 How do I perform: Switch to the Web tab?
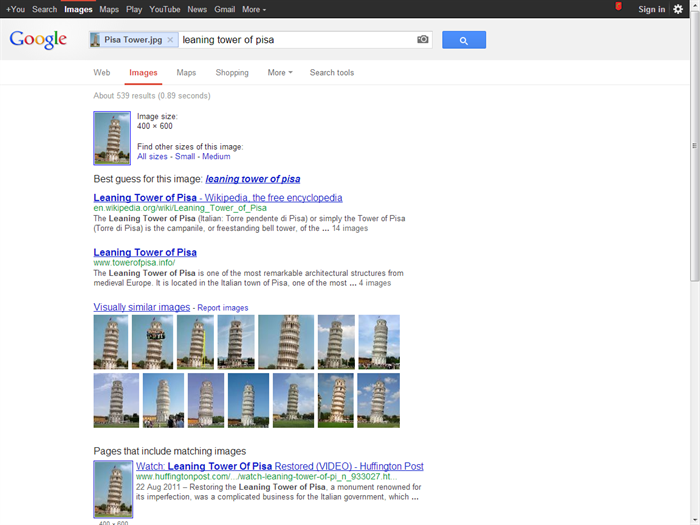(x=102, y=72)
